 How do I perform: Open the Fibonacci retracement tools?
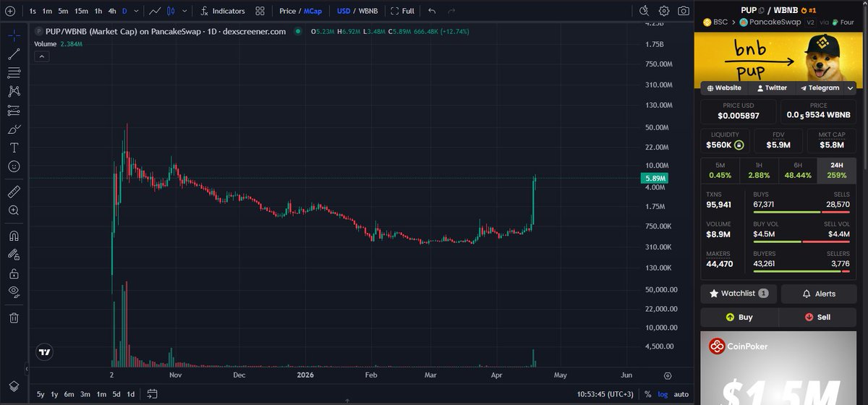point(14,73)
